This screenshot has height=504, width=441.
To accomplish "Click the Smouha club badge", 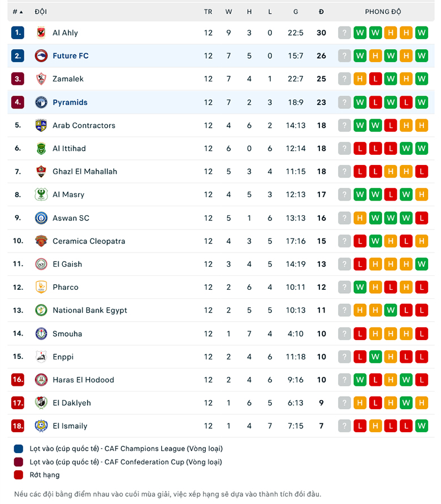I will [41, 334].
